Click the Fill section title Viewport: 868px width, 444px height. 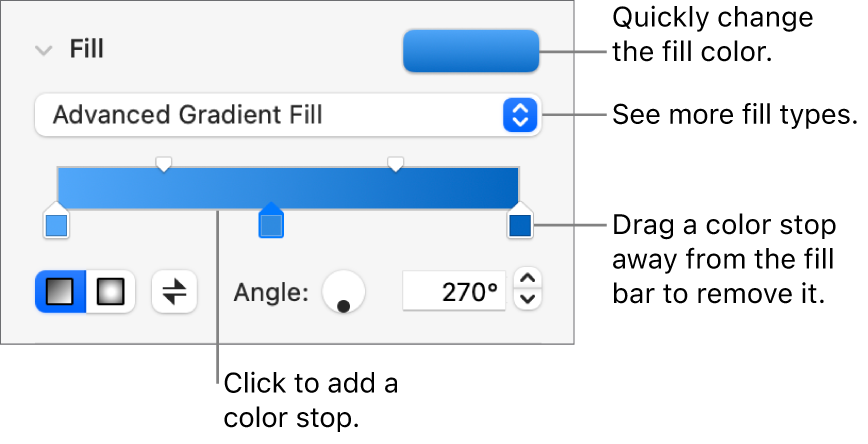(87, 49)
